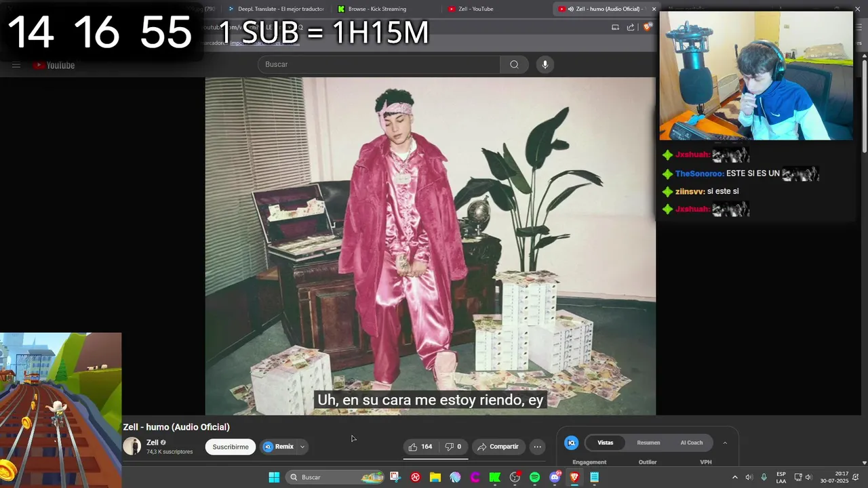Screen dimensions: 868x488
Task: Open the three-dot more actions menu
Action: [x=537, y=447]
